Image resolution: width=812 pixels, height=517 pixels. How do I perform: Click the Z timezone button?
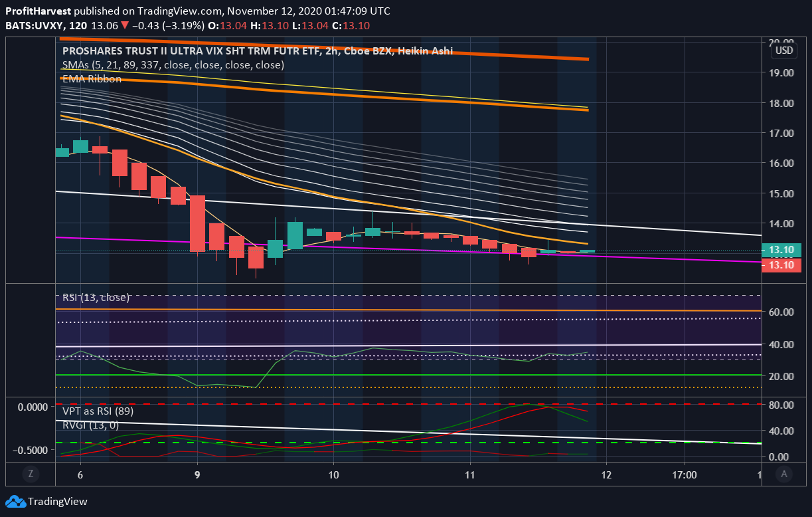pyautogui.click(x=30, y=474)
